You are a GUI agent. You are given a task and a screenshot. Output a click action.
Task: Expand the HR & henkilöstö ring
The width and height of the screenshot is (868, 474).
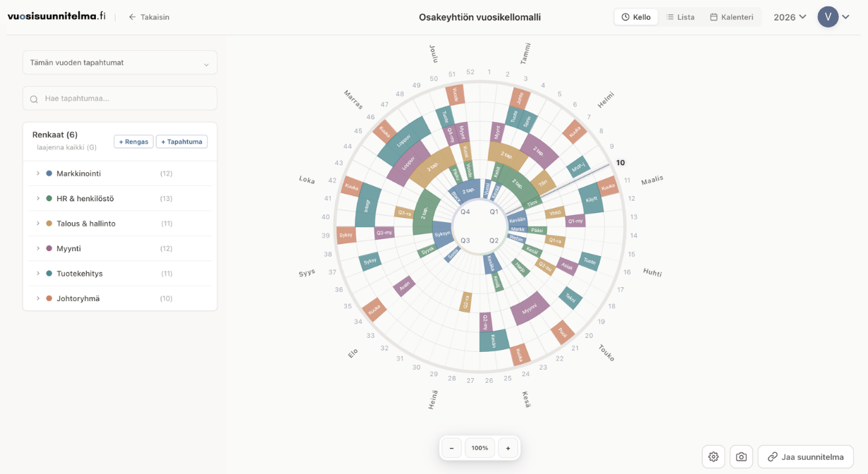pos(38,199)
